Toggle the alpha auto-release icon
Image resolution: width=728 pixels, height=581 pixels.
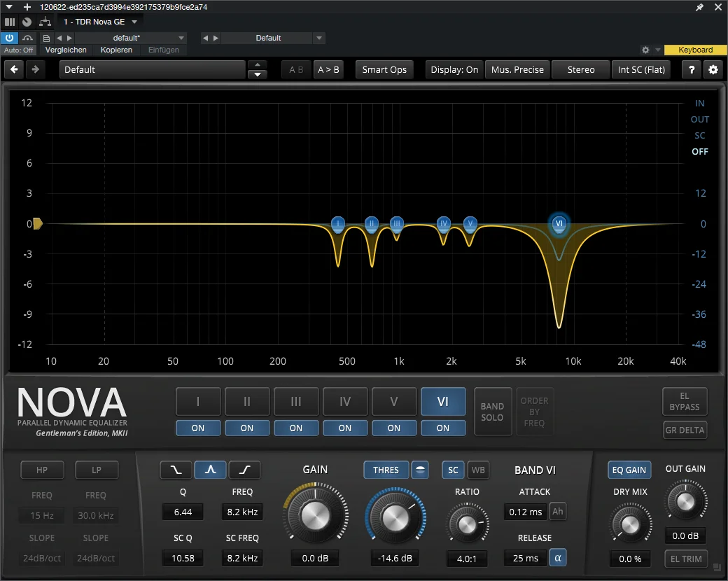pos(558,557)
